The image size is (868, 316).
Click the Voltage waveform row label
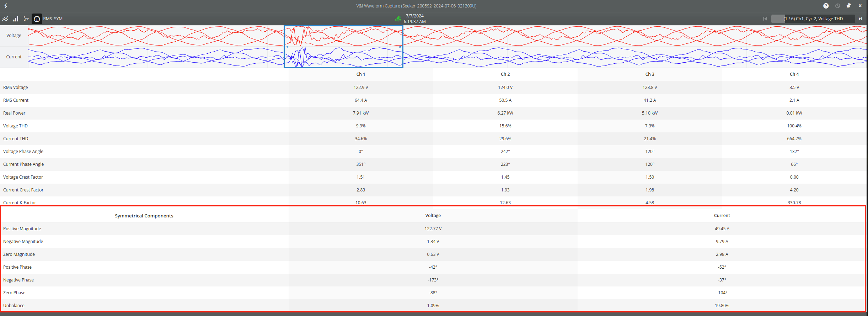pos(14,36)
